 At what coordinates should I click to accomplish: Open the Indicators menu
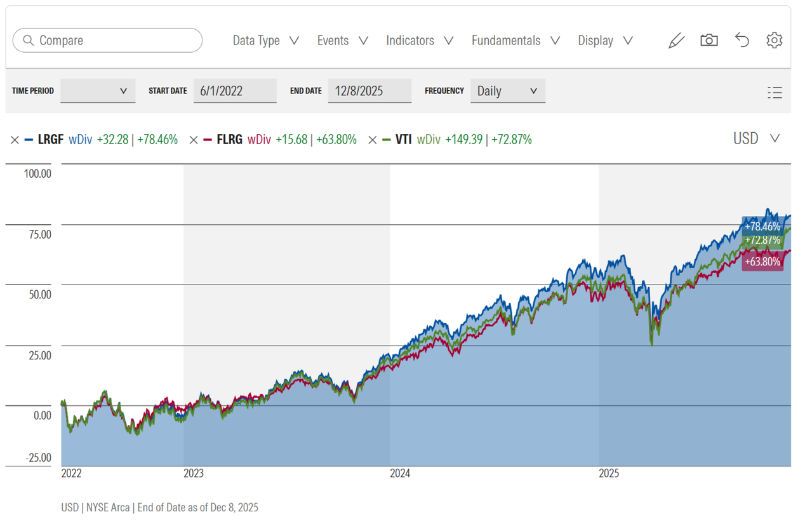[420, 40]
